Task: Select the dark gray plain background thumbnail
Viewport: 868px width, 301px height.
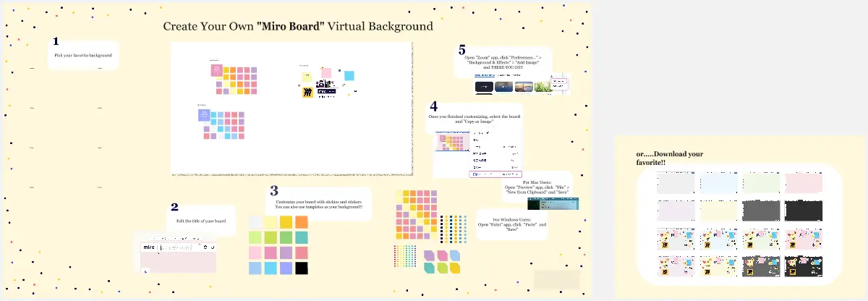Action: 761,211
